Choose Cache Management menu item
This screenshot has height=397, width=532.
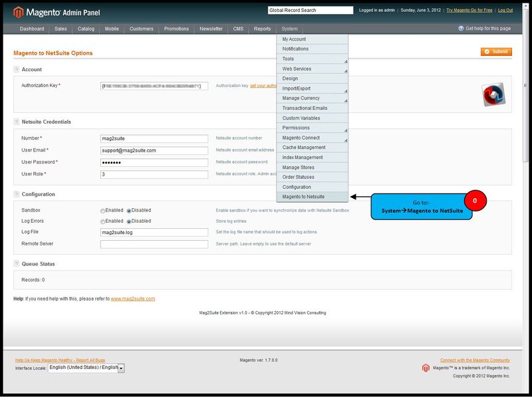click(312, 147)
